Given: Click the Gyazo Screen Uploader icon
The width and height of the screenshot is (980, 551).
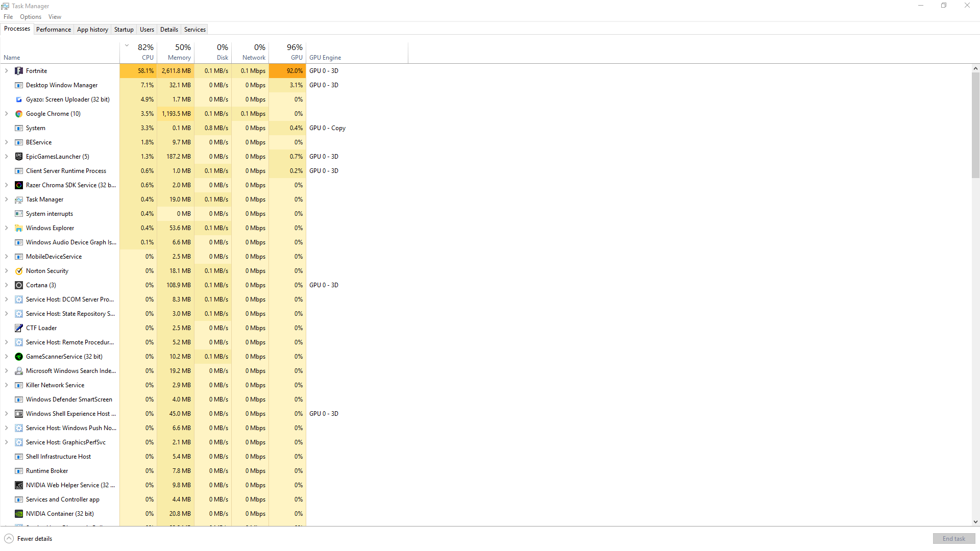Looking at the screenshot, I should tap(19, 99).
